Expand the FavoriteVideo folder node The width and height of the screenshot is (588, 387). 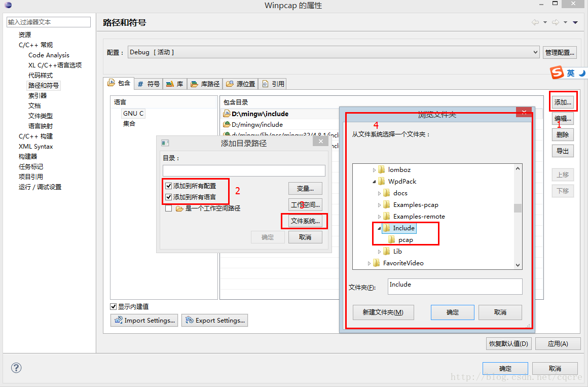(x=369, y=263)
